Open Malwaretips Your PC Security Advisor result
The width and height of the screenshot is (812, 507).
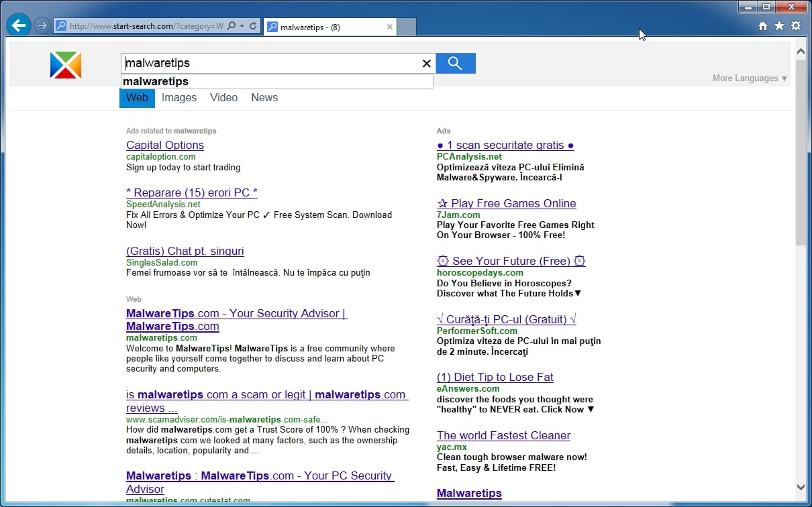pyautogui.click(x=260, y=482)
